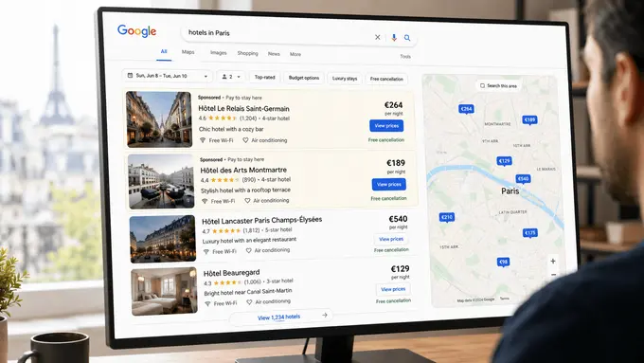Switch to the News tab
Viewport: 644px width, 363px height.
click(274, 54)
